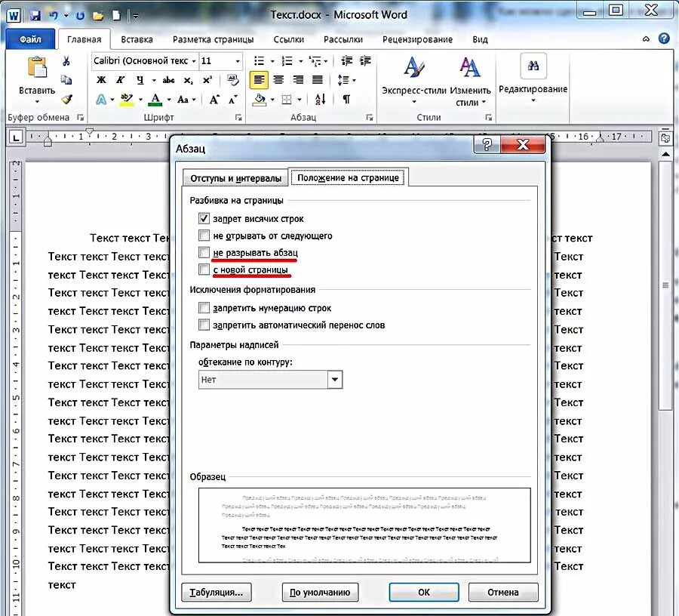This screenshot has width=679, height=616.
Task: Click the Табуляция... button
Action: click(x=216, y=592)
